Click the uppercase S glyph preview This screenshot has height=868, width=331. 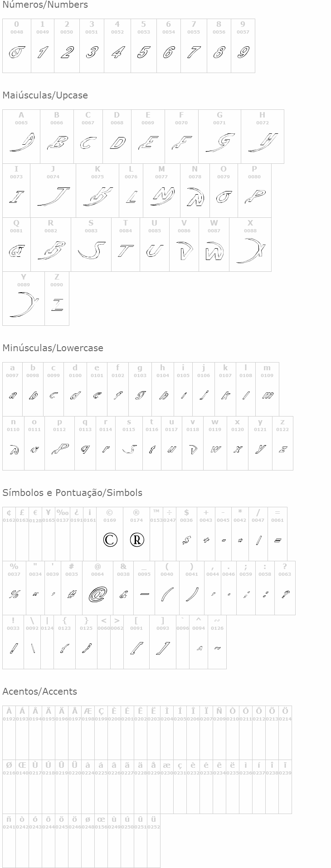click(91, 250)
